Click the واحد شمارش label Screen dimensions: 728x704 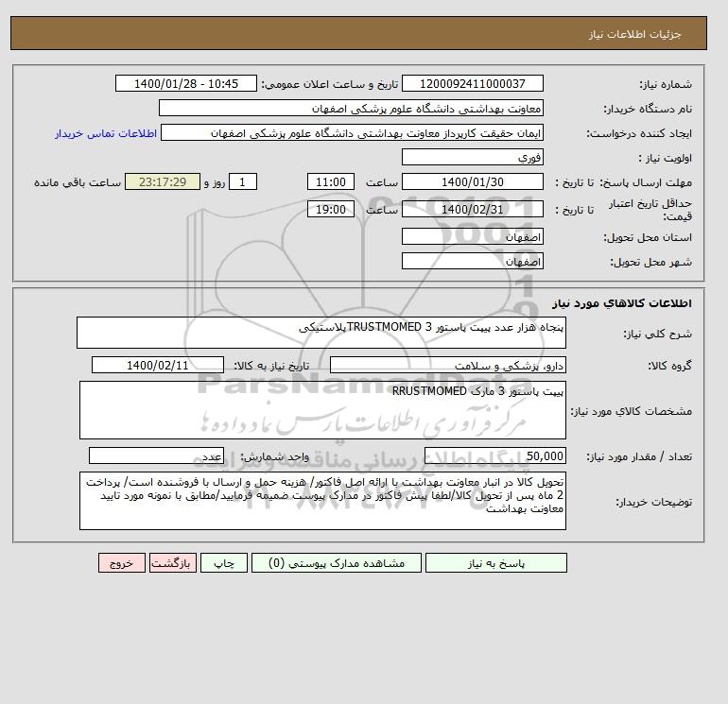tap(274, 456)
